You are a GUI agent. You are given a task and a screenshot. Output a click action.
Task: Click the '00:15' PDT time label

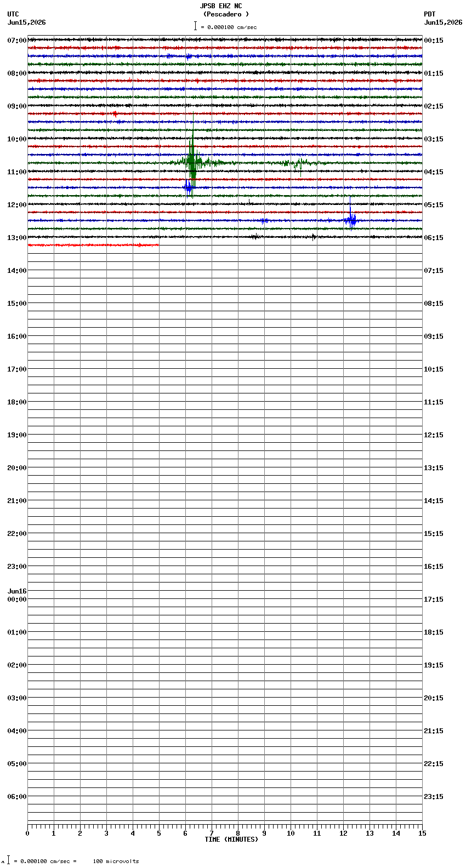pos(434,41)
